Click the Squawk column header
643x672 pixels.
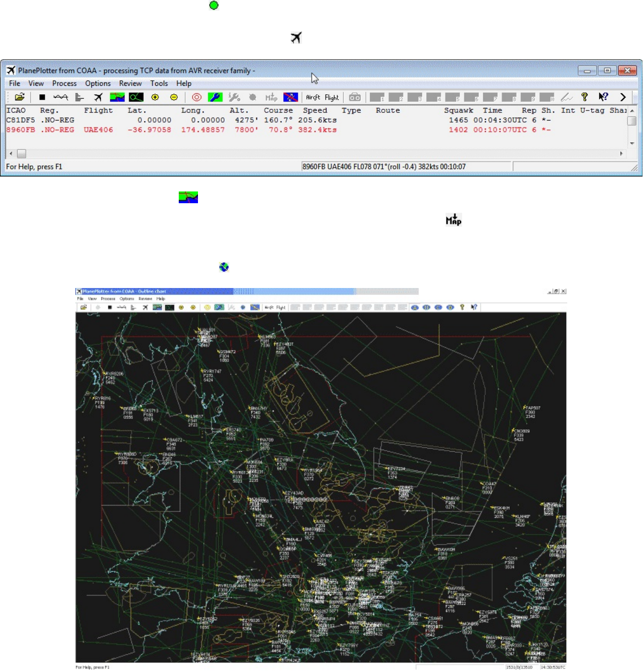click(x=459, y=110)
